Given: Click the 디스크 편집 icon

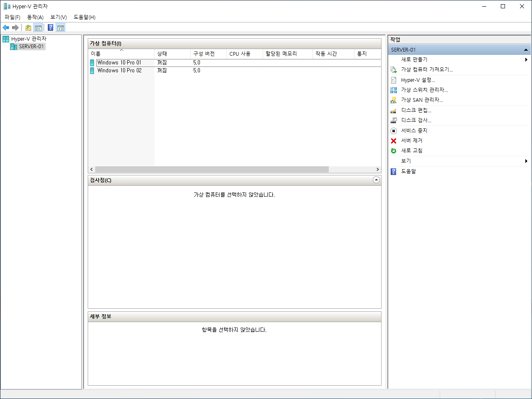Looking at the screenshot, I should point(394,111).
